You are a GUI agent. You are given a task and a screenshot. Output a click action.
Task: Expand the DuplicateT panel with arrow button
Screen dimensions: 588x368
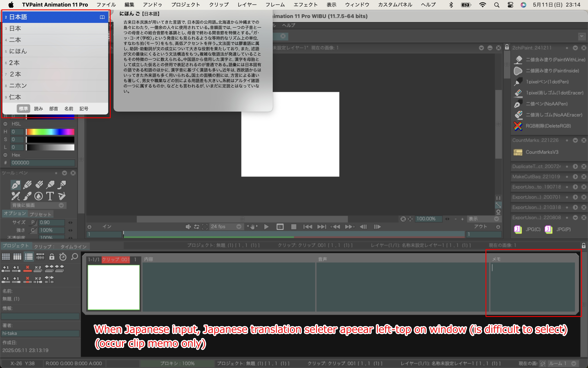[x=575, y=166]
